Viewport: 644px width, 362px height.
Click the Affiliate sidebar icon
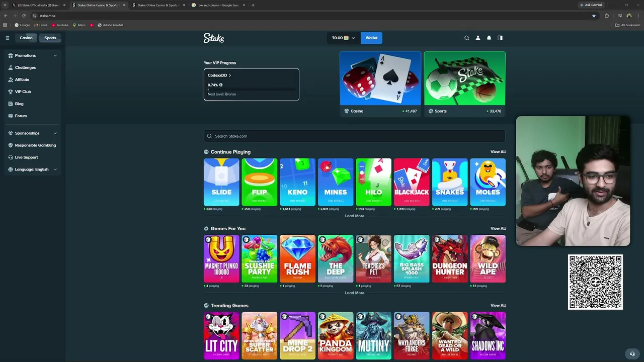(x=11, y=79)
